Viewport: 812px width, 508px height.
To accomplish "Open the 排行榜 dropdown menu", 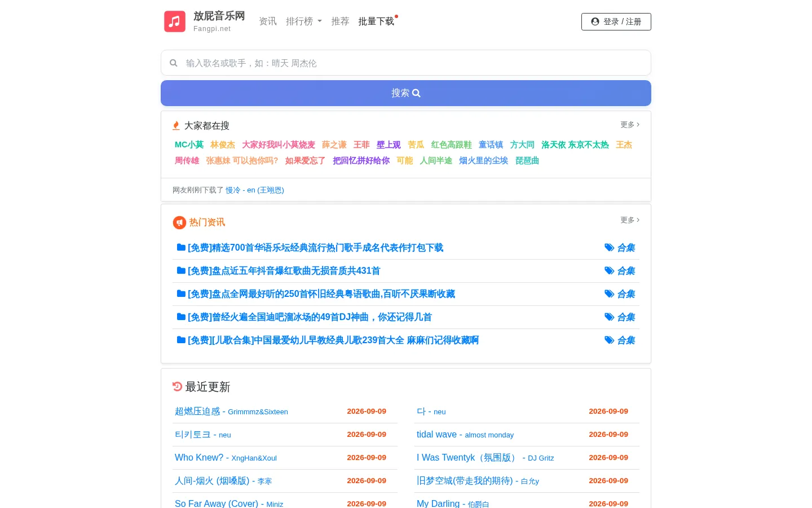I will [x=304, y=21].
